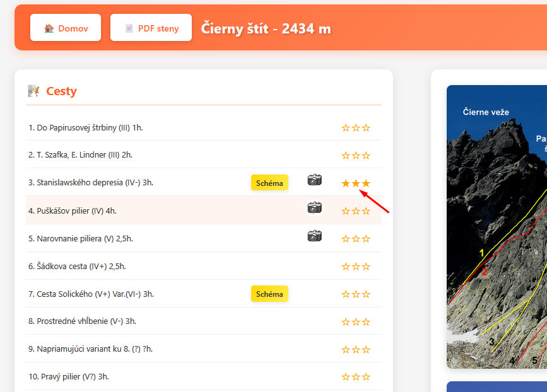Screen dimensions: 547x392
Task: Open Schéma for Cesta Solického route
Action: (x=269, y=294)
